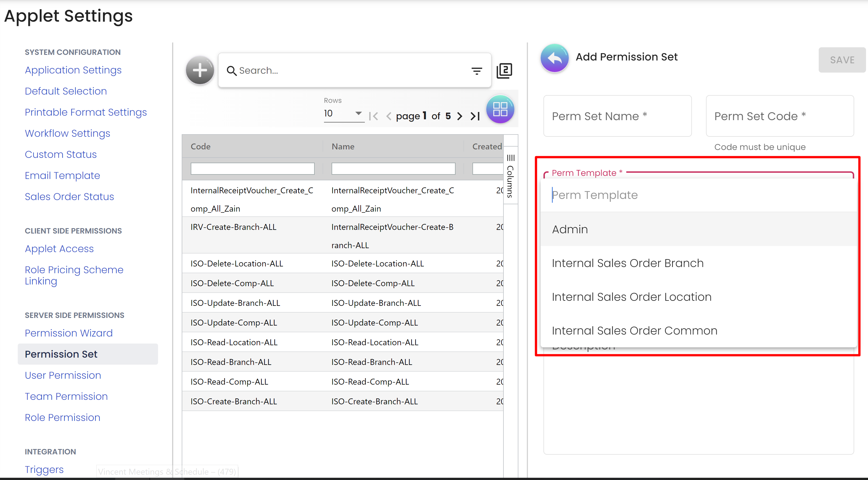This screenshot has height=480, width=868.
Task: Click the multi-select copy icon beside search
Action: click(x=504, y=71)
